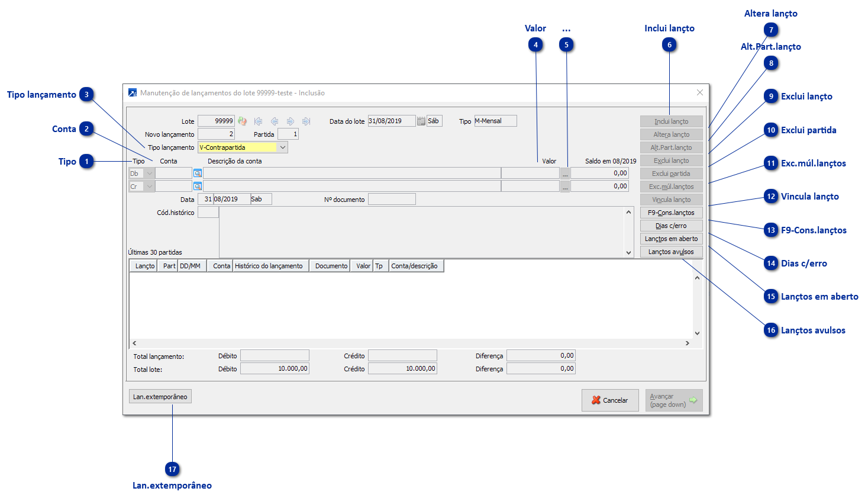This screenshot has width=868, height=501.
Task: Click history text scroll-up arrow
Action: click(628, 212)
